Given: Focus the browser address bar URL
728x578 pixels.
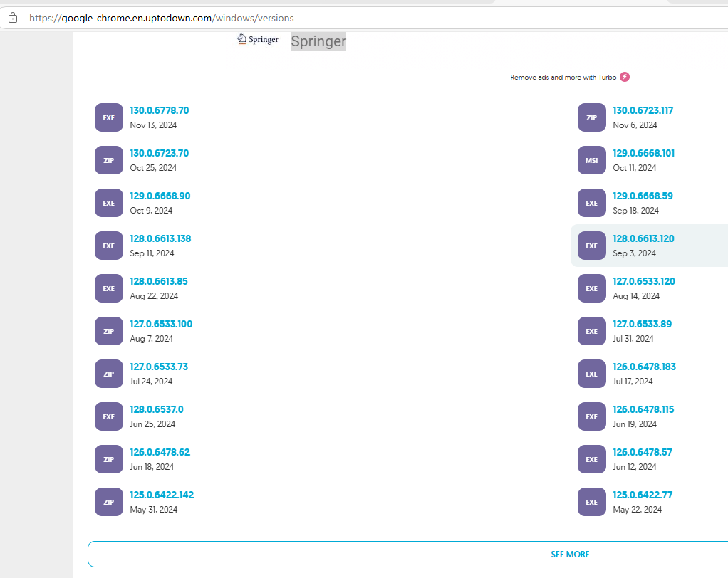Looking at the screenshot, I should 162,18.
